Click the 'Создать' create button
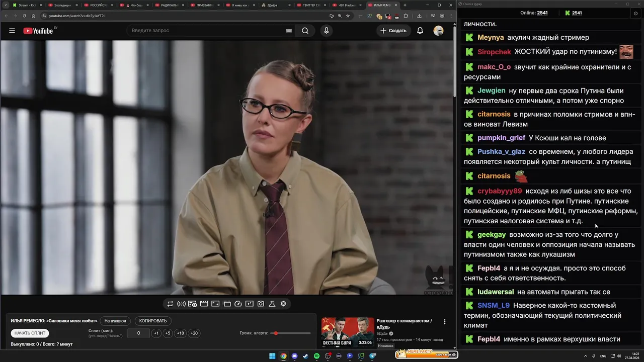 (393, 31)
